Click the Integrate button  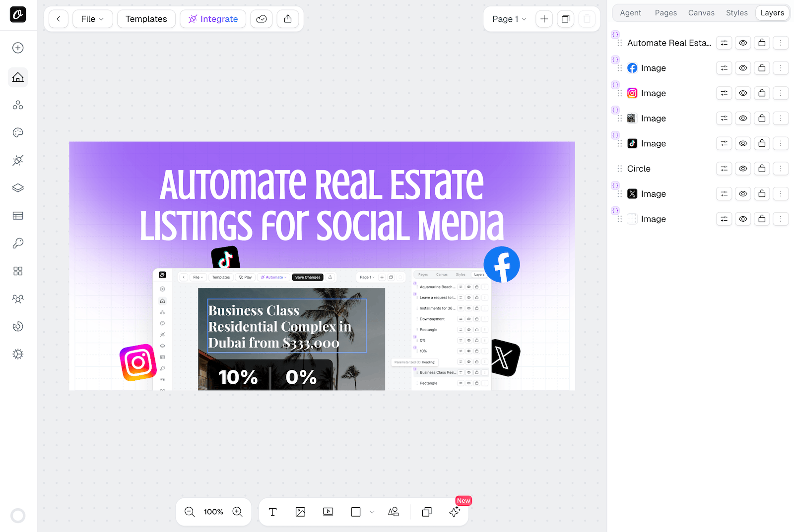coord(213,19)
